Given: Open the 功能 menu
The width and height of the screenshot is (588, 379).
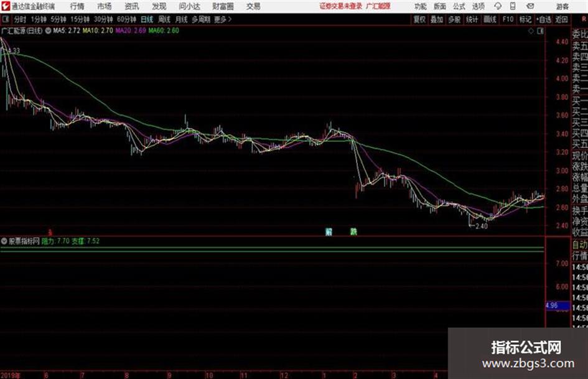Looking at the screenshot, I should (421, 6).
